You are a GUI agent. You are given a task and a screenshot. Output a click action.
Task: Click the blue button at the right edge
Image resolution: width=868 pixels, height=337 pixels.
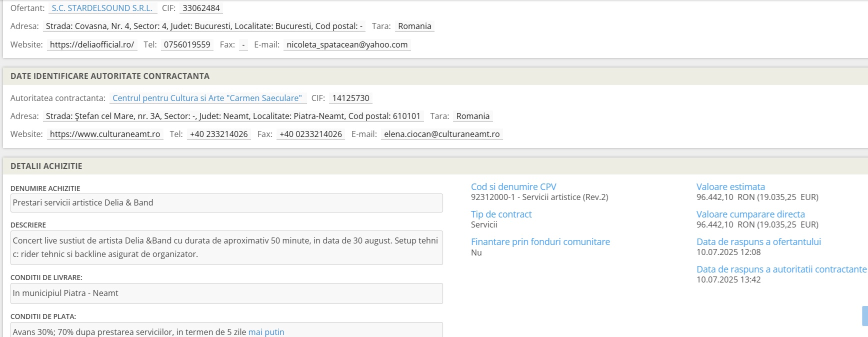tap(864, 316)
